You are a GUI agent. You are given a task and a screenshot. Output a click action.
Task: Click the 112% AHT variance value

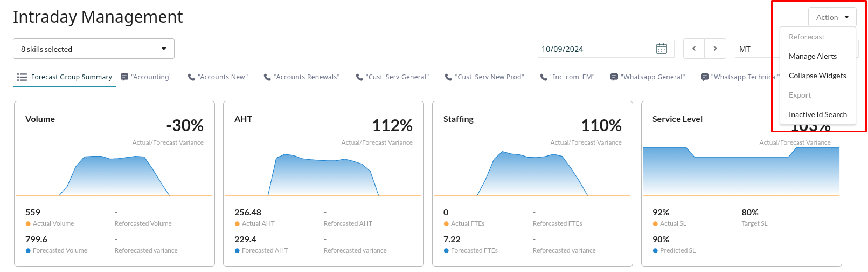pos(392,126)
